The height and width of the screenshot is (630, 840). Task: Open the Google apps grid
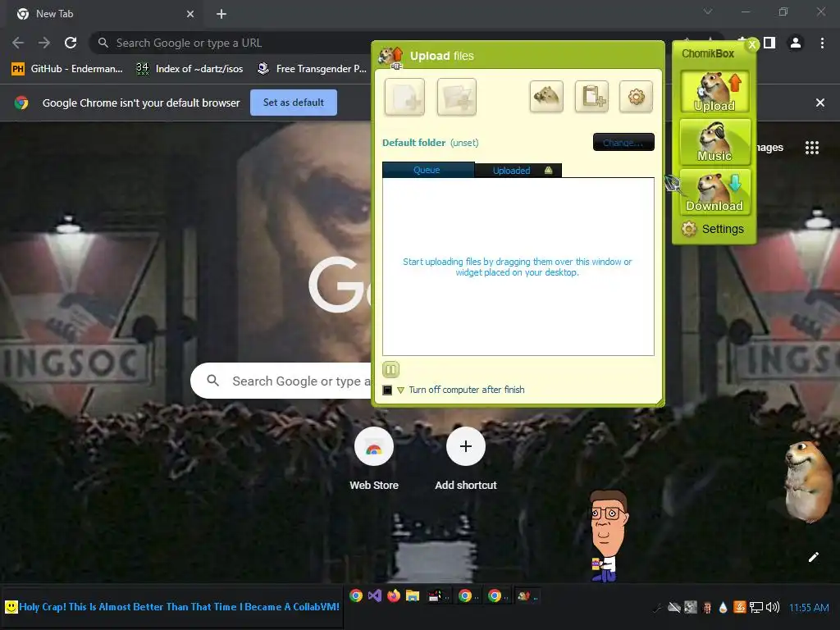812,148
